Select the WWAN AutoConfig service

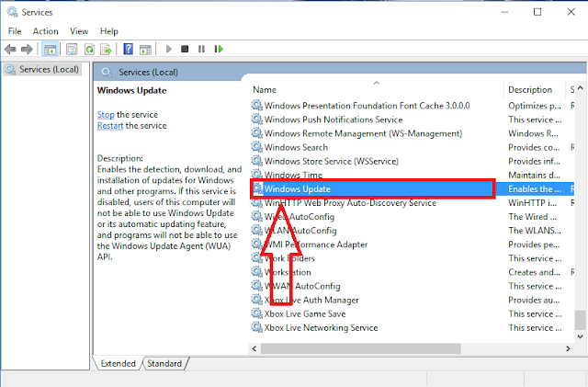point(302,286)
